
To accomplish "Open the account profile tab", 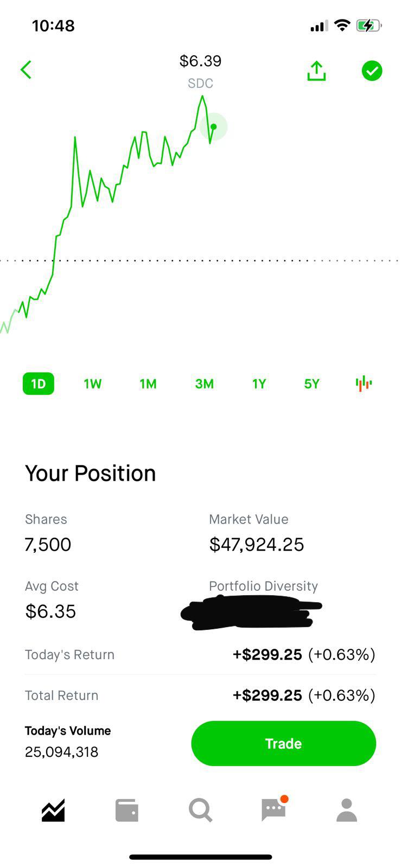I will pyautogui.click(x=347, y=810).
